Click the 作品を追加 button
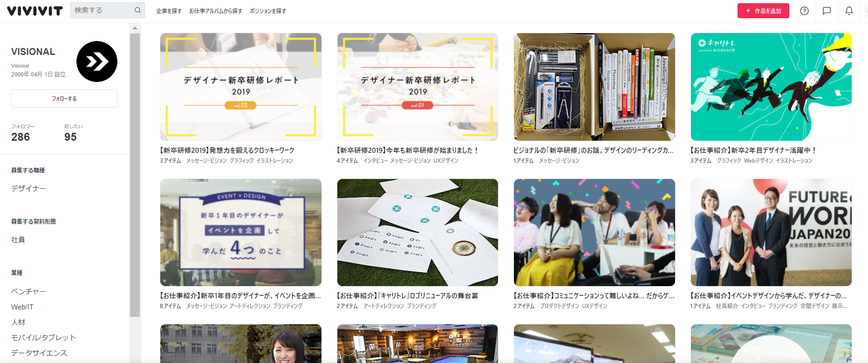 click(763, 11)
